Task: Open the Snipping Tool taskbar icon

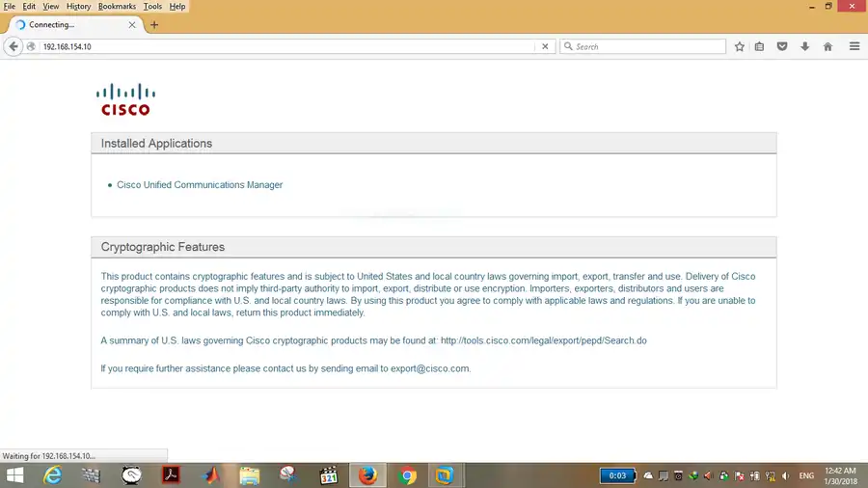Action: (x=288, y=475)
